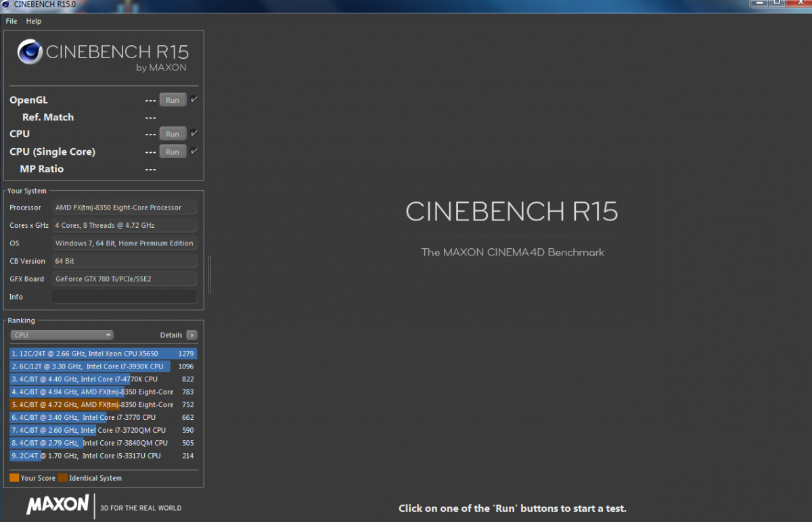Image resolution: width=812 pixels, height=522 pixels.
Task: Select ranking row Intel Core i7-3930K
Action: click(104, 366)
